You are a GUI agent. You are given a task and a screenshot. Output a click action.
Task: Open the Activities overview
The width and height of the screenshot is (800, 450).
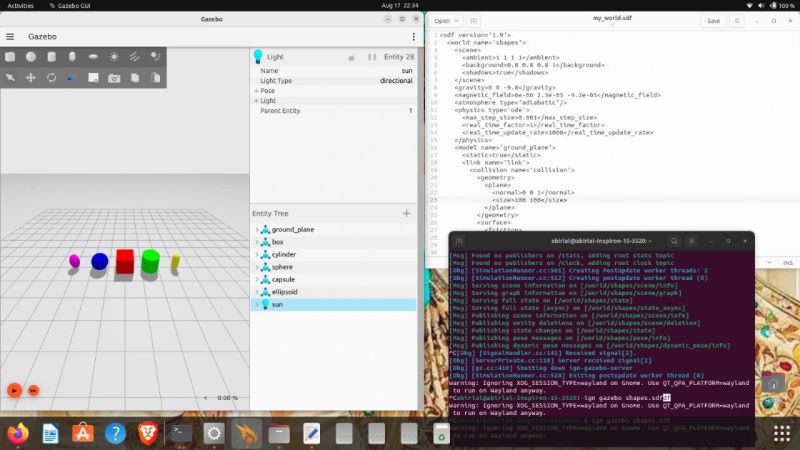(x=20, y=5)
